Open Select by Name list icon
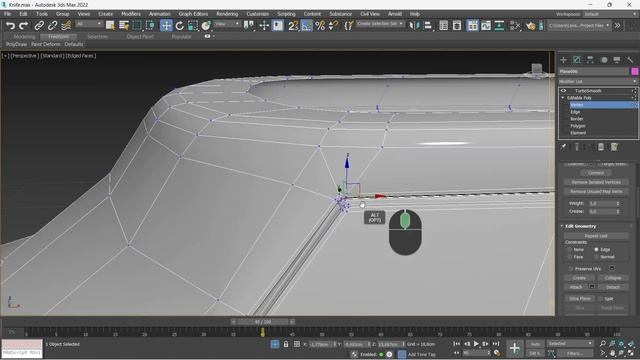 pos(124,26)
